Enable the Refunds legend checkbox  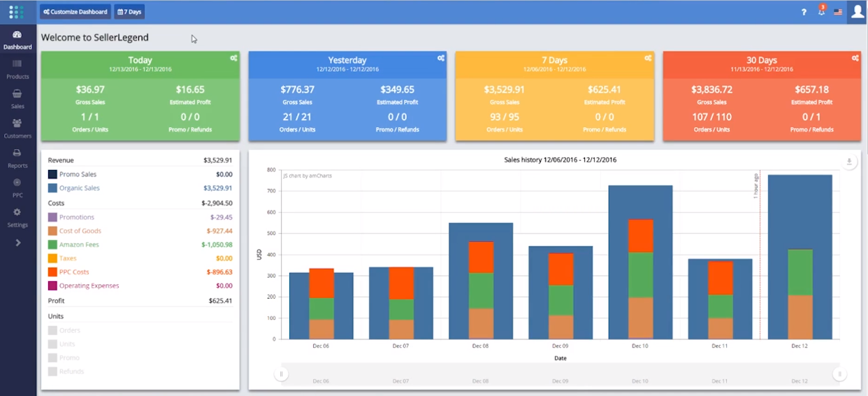[52, 372]
